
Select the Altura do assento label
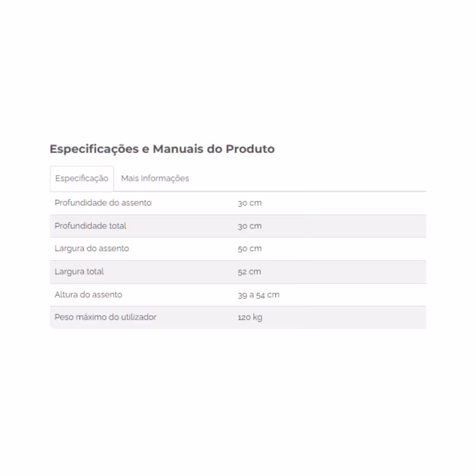tap(88, 295)
